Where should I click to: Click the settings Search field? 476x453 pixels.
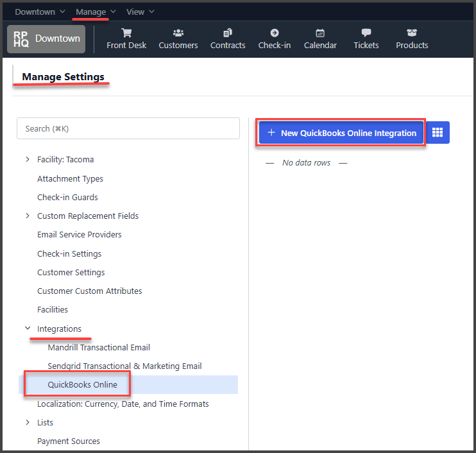point(128,128)
